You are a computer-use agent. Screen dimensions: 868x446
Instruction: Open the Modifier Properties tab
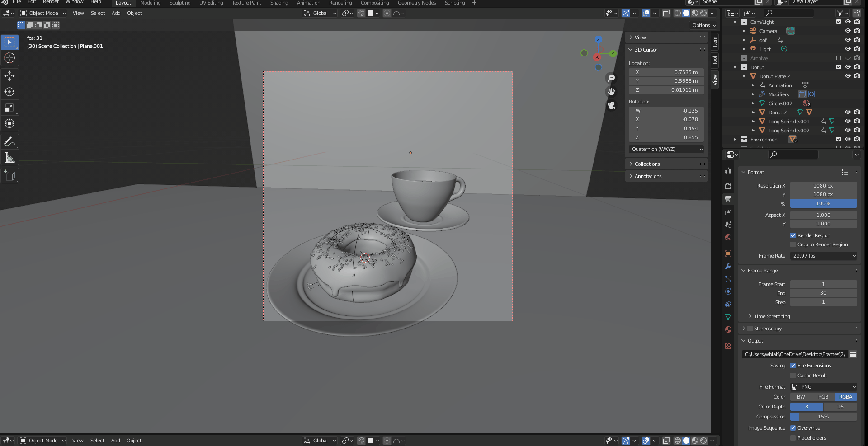tap(728, 267)
